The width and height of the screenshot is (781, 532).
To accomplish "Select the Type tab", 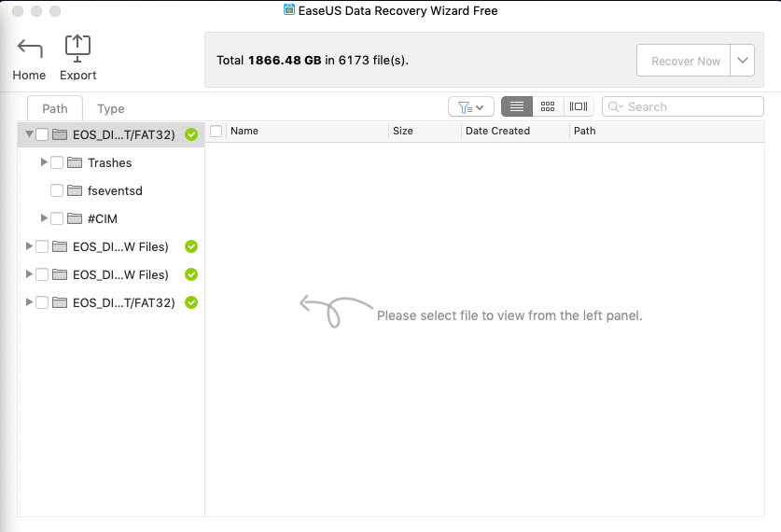I will click(x=111, y=108).
